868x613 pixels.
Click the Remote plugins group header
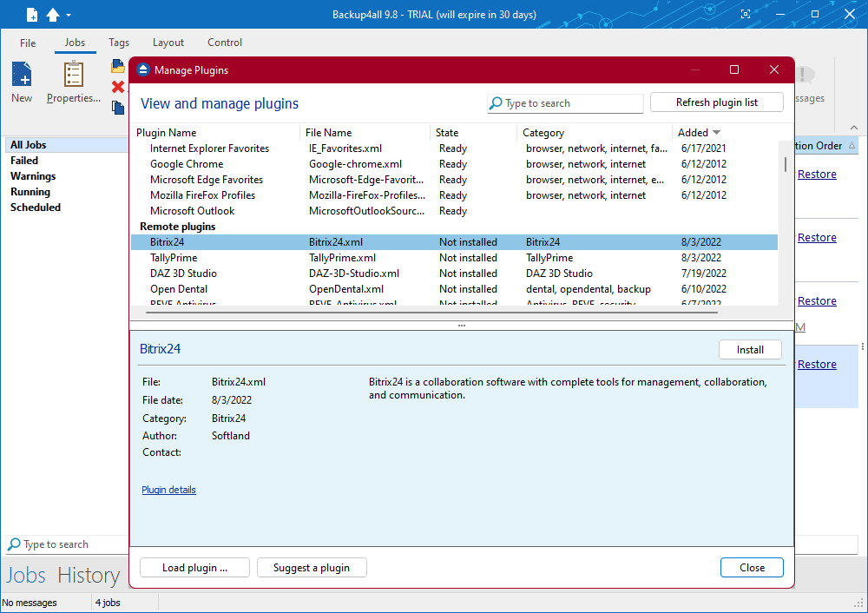pos(178,227)
